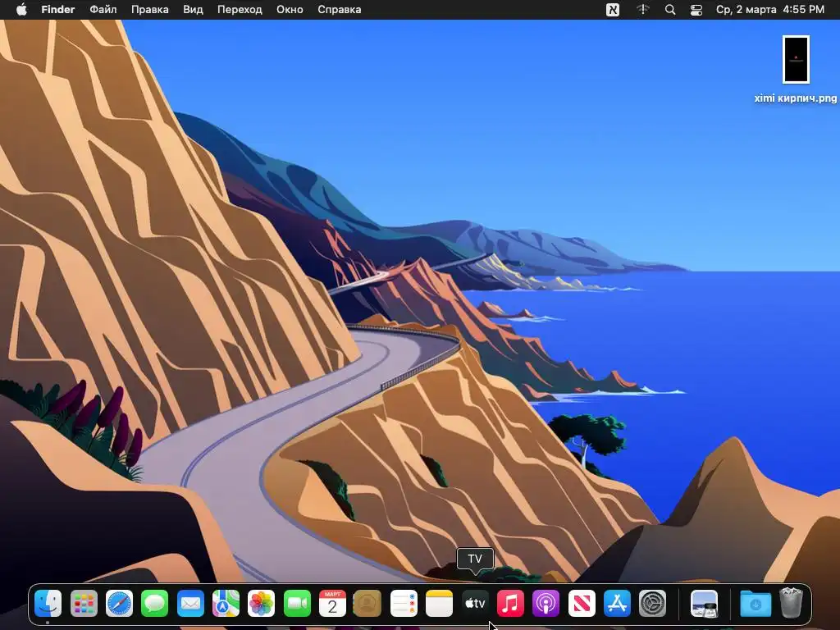Viewport: 840px width, 630px height.
Task: Open the News app
Action: [x=582, y=604]
